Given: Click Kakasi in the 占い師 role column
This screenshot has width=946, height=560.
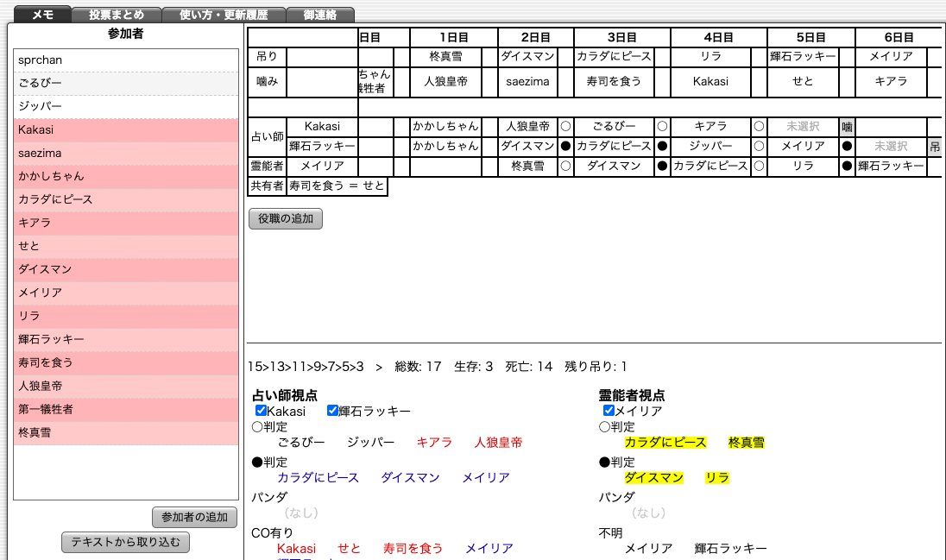Looking at the screenshot, I should (x=322, y=127).
